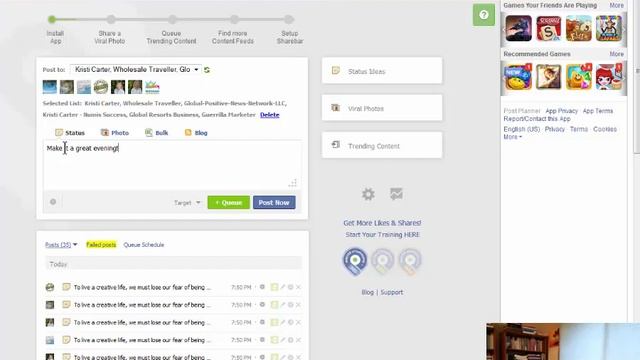Click the small gear icon left of Target
The width and height of the screenshot is (640, 360).
point(53,202)
